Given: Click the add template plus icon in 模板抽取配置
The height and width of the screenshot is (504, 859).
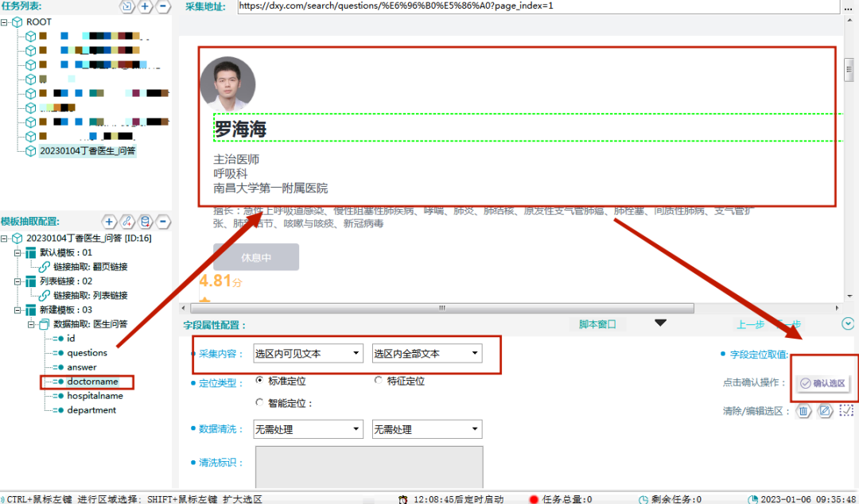Looking at the screenshot, I should pos(109,222).
